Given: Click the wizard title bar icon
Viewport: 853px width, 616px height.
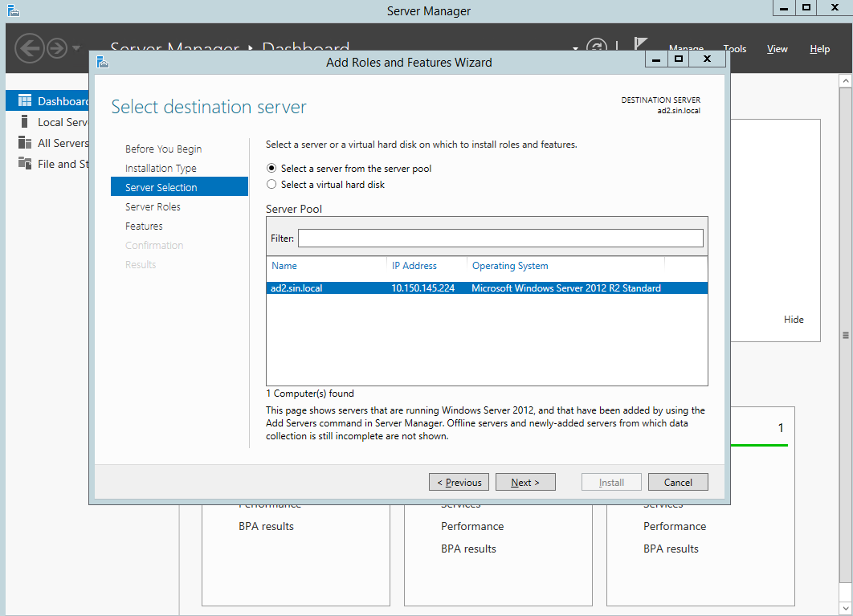Looking at the screenshot, I should tap(103, 63).
